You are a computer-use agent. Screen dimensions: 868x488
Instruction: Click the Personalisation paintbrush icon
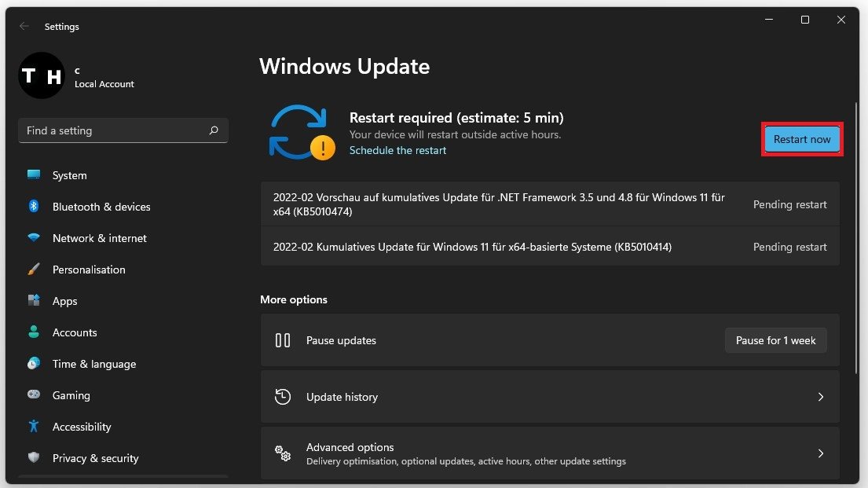34,270
